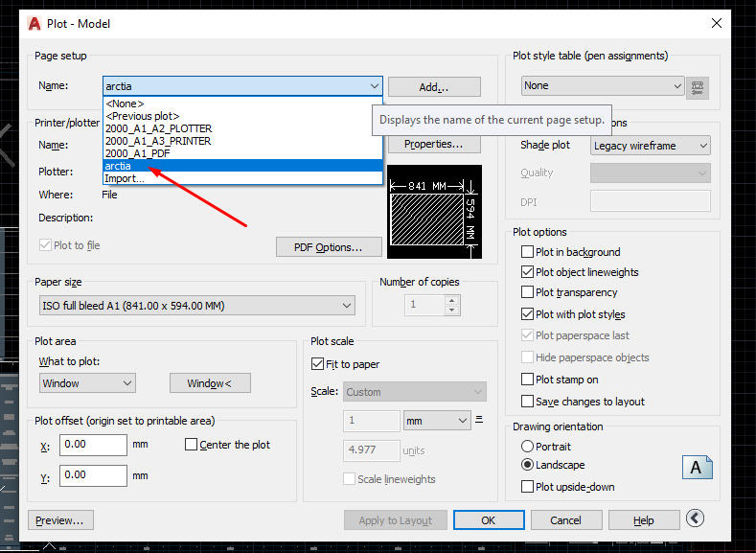Viewport: 756px width, 553px height.
Task: Click the X plot offset input field
Action: tap(93, 445)
